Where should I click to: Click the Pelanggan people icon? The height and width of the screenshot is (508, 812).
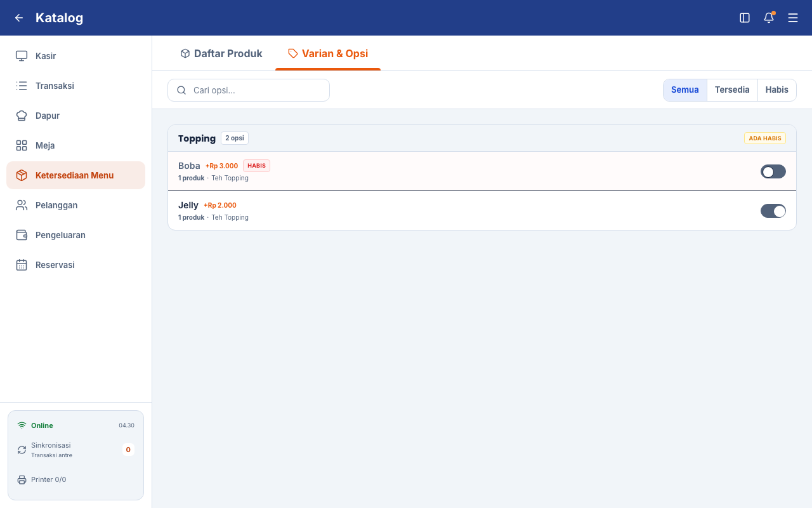tap(22, 205)
